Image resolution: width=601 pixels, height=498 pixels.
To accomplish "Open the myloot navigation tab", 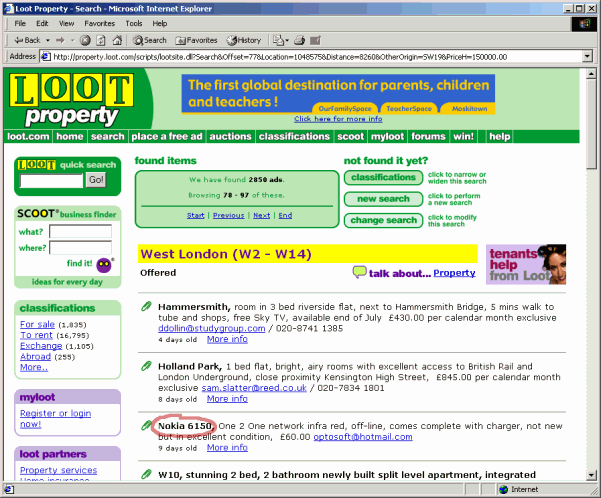I will coord(388,136).
